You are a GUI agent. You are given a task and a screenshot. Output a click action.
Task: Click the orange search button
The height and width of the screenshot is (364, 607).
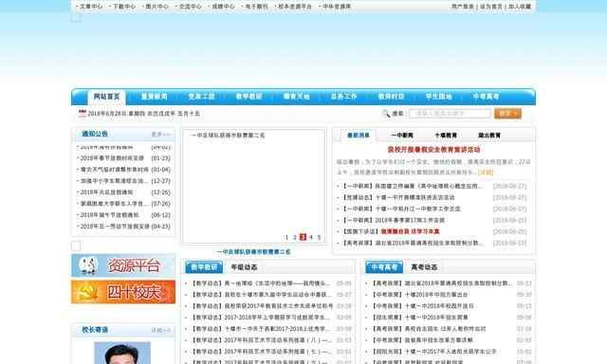pos(507,114)
